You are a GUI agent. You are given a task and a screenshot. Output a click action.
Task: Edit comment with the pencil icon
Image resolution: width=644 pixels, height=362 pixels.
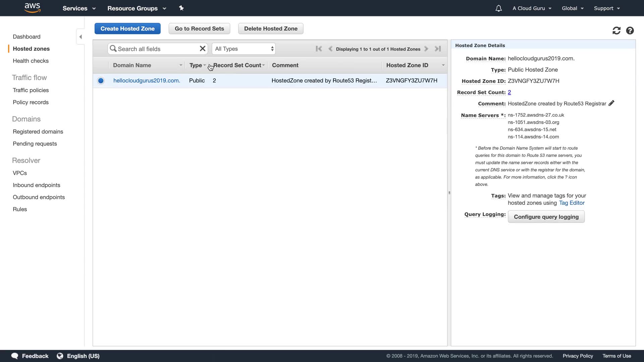point(611,103)
